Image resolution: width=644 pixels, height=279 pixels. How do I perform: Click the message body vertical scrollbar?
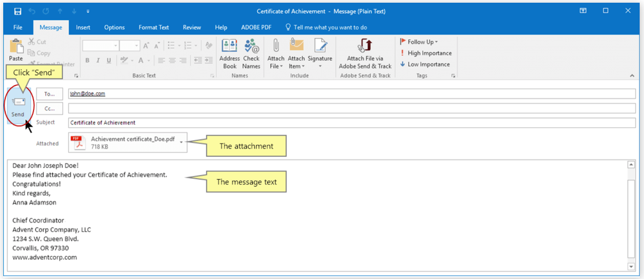click(x=631, y=215)
